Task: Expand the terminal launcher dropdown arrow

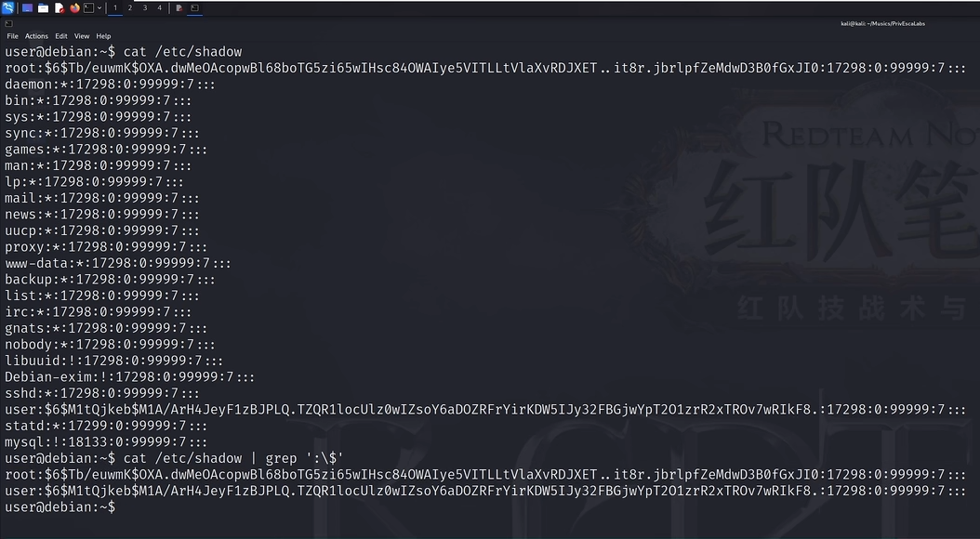Action: pyautogui.click(x=99, y=8)
